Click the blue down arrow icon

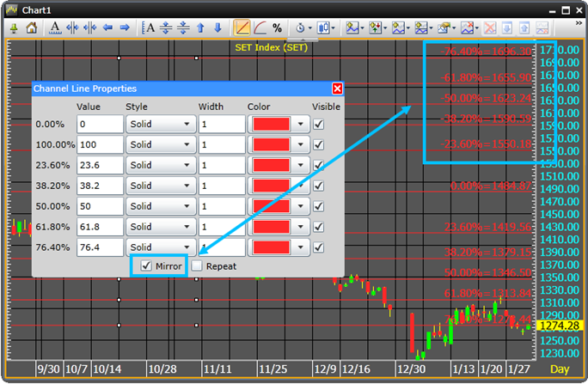tap(217, 27)
